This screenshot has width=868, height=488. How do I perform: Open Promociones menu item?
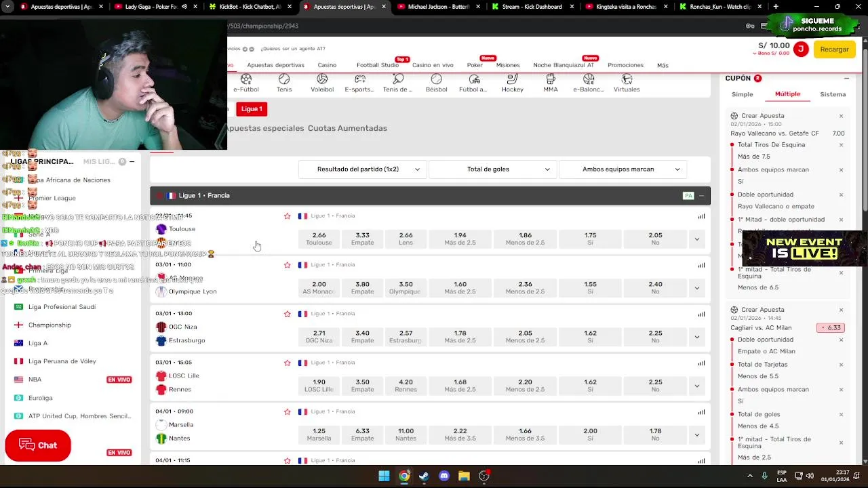(x=625, y=65)
